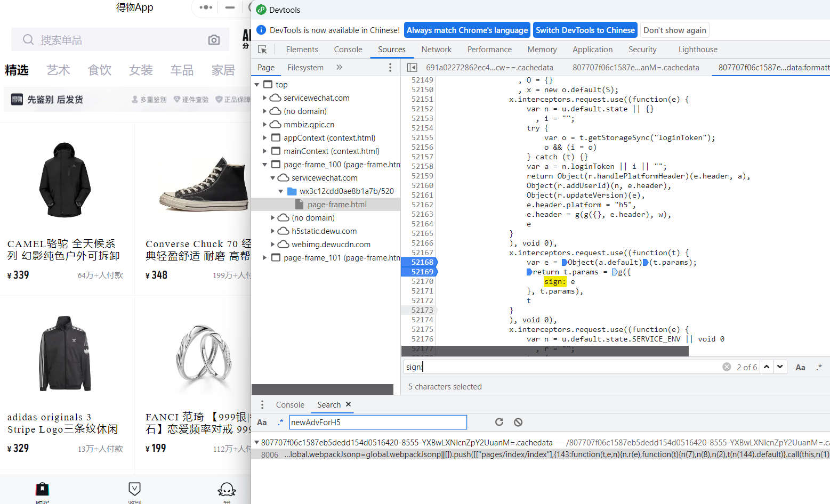Open the adidas originals jacket image
Image resolution: width=830 pixels, height=504 pixels.
tap(65, 353)
